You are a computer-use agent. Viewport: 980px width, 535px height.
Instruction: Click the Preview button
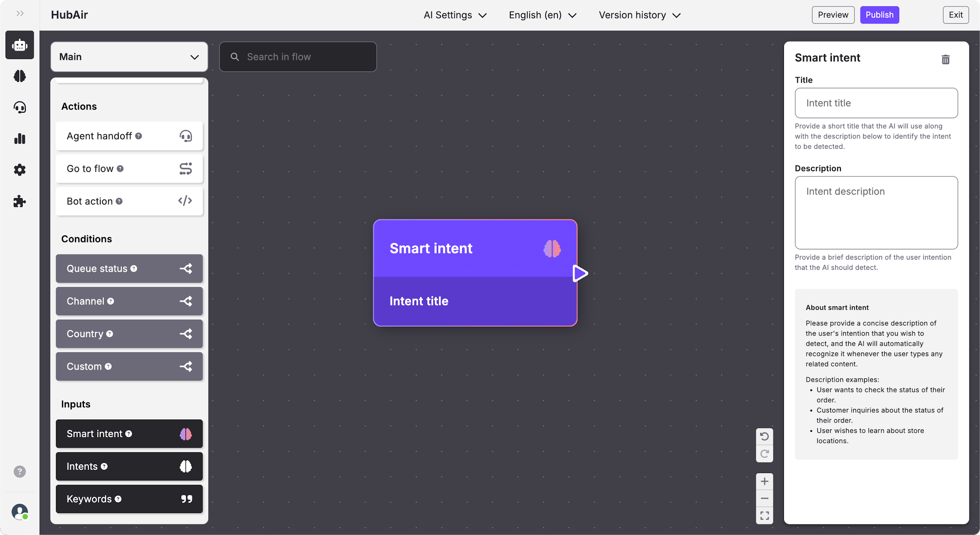pos(833,15)
